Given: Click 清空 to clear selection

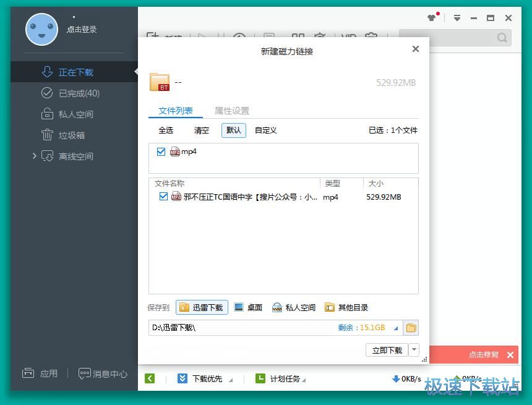Looking at the screenshot, I should 202,130.
